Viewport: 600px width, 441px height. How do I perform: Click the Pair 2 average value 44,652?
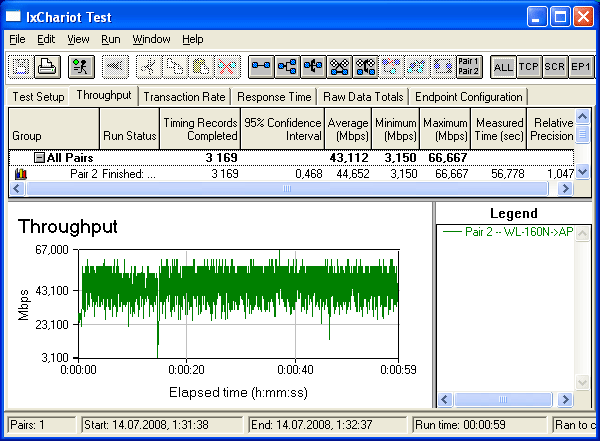click(353, 174)
